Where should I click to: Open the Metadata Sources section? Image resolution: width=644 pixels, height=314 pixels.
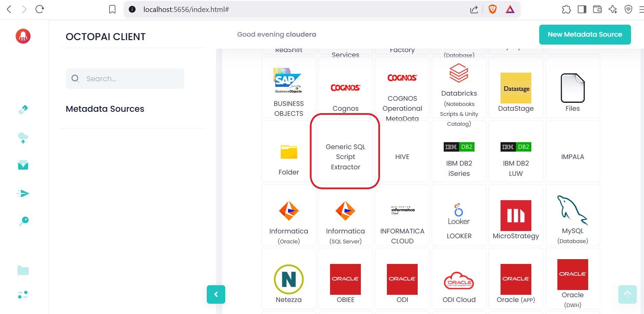tap(105, 109)
